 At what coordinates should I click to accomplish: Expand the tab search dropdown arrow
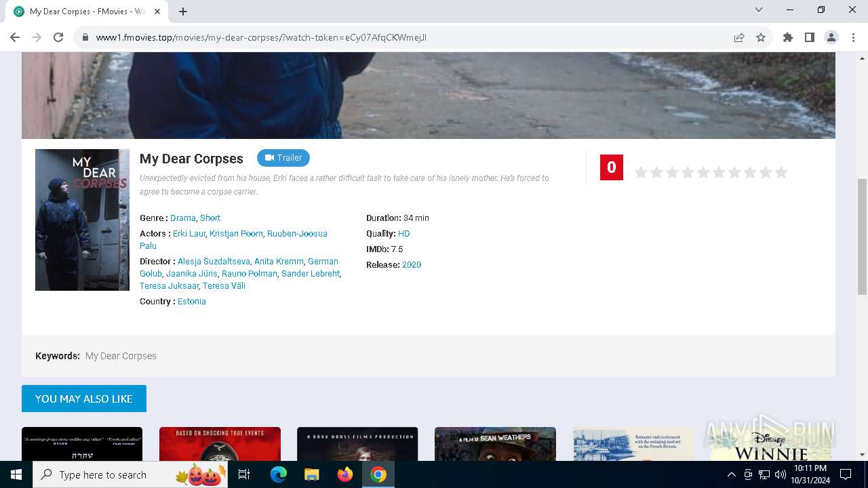pyautogui.click(x=759, y=9)
